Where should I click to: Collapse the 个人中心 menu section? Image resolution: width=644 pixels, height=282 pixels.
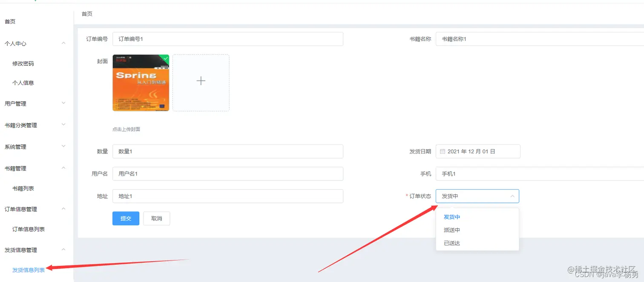click(x=37, y=43)
